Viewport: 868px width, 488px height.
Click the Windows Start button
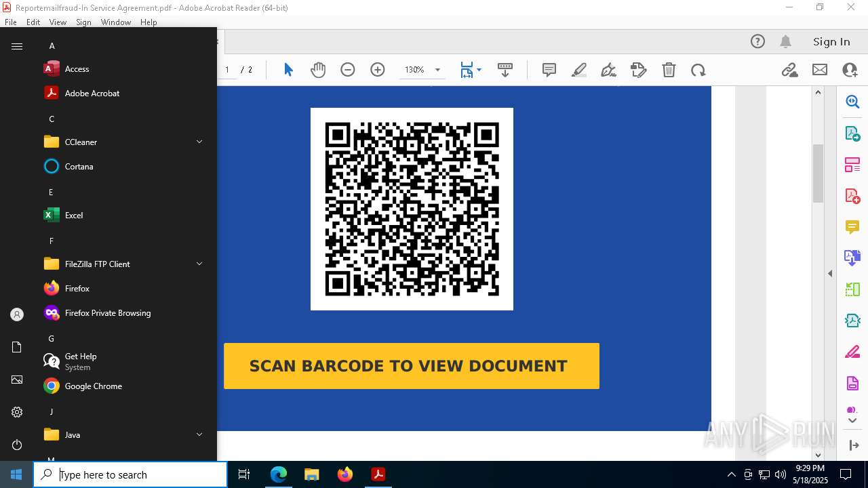click(x=16, y=474)
